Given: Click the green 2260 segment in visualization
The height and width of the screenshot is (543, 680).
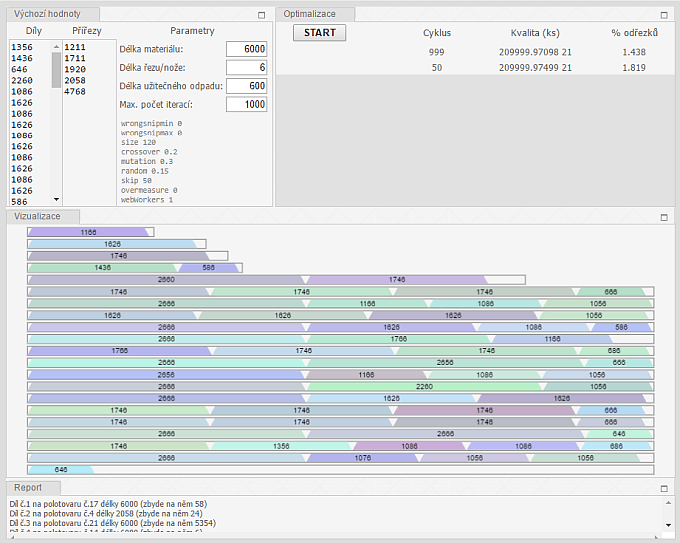Looking at the screenshot, I should click(424, 386).
